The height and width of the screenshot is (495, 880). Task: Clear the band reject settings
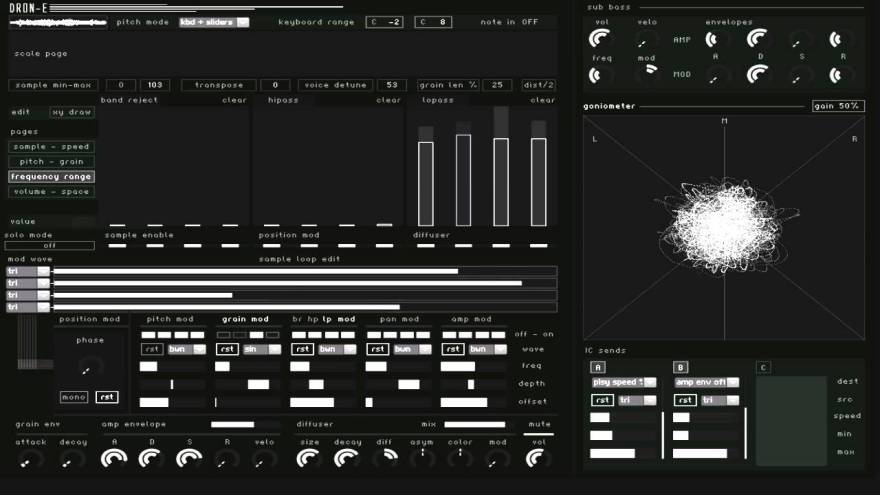click(x=234, y=100)
